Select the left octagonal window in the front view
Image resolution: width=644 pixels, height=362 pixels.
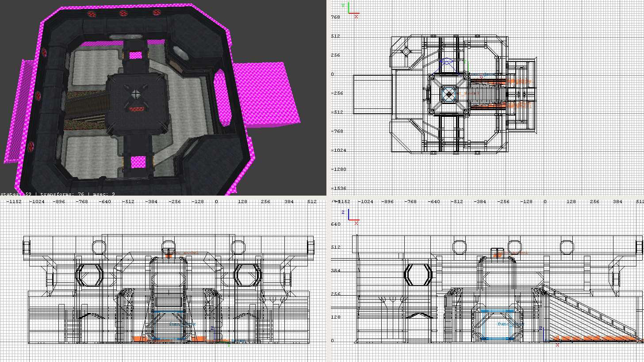point(90,275)
